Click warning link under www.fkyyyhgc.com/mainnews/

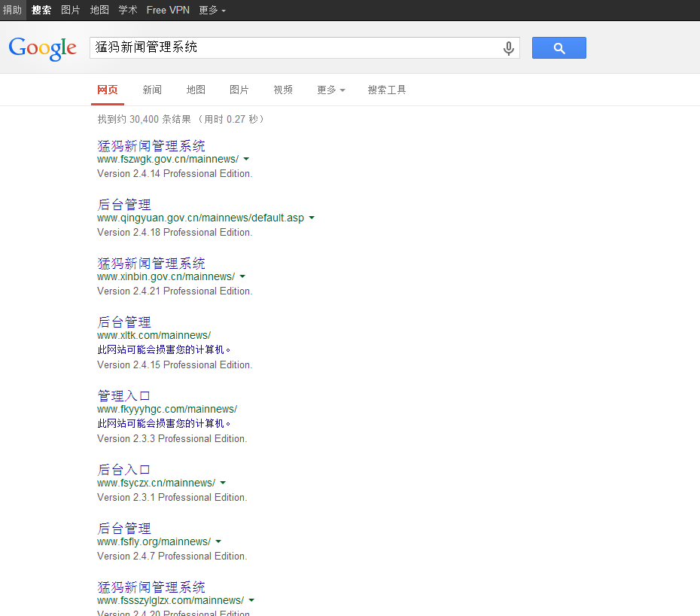[x=164, y=423]
